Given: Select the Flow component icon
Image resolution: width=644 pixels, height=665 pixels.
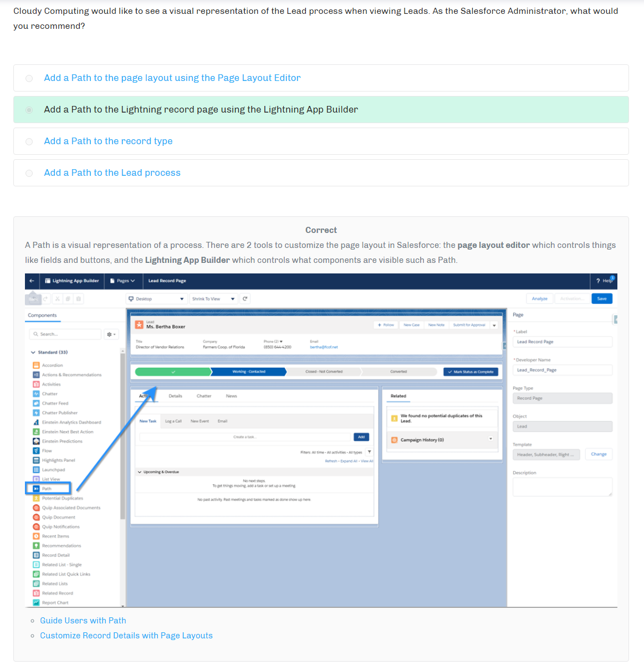Looking at the screenshot, I should (36, 451).
